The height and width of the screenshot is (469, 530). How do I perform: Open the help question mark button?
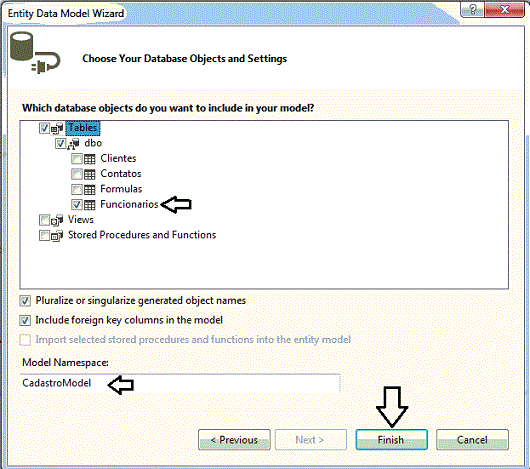pos(472,9)
